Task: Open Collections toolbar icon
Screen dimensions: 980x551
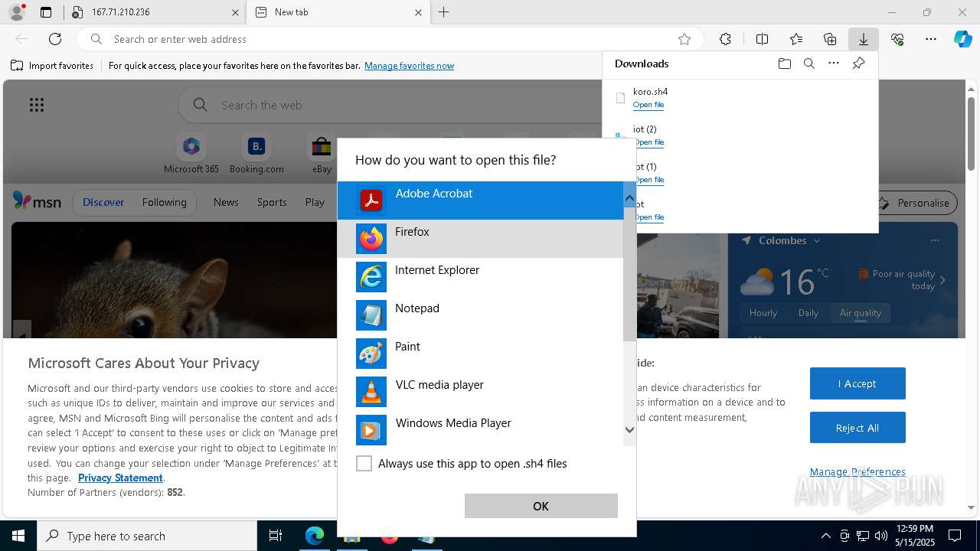Action: point(830,39)
